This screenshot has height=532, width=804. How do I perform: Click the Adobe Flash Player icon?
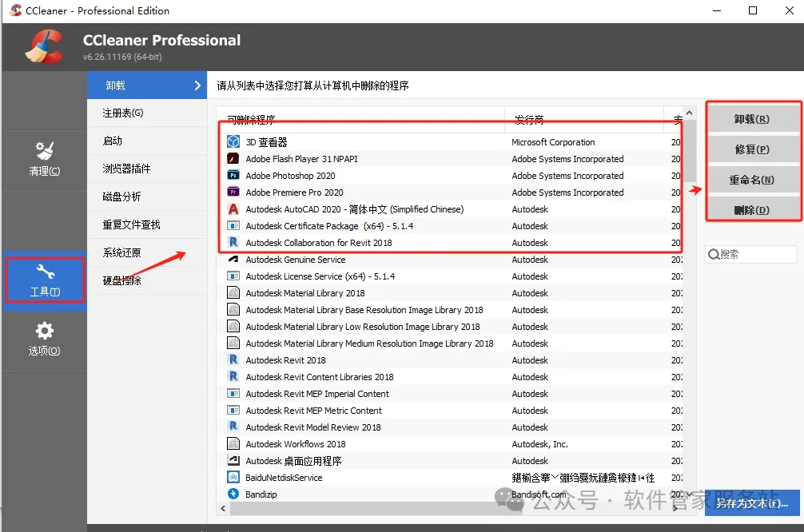(233, 158)
